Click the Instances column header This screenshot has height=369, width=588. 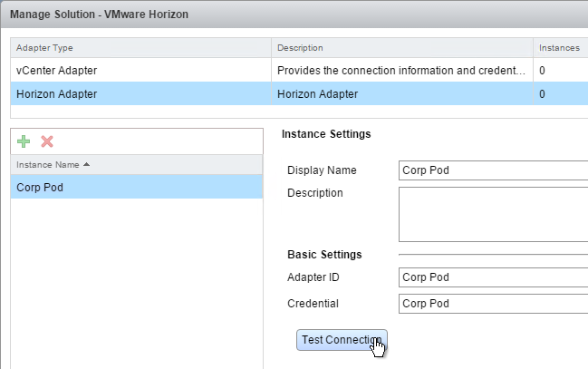tap(560, 48)
